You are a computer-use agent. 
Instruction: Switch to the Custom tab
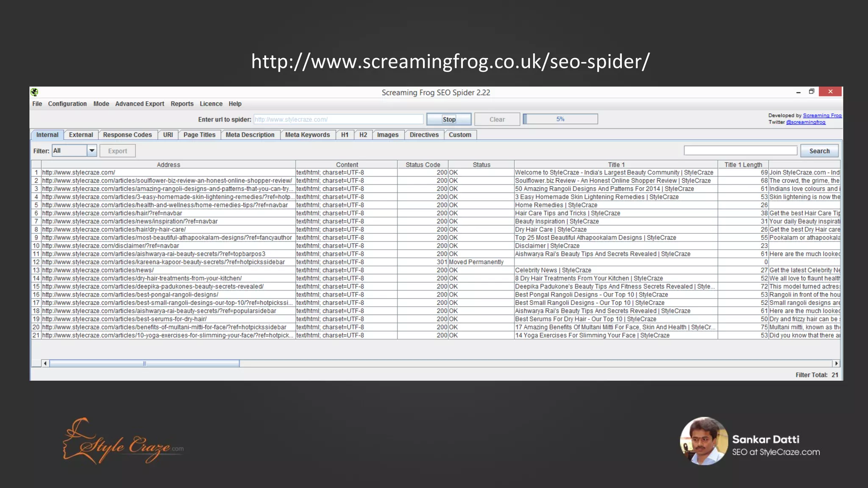[460, 135]
